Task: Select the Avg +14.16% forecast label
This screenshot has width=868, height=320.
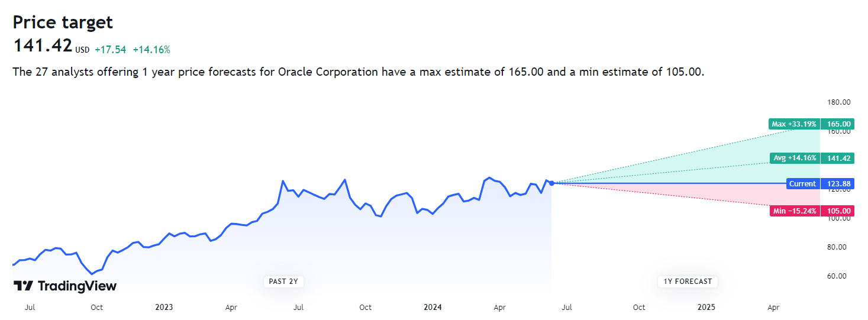Action: tap(795, 158)
